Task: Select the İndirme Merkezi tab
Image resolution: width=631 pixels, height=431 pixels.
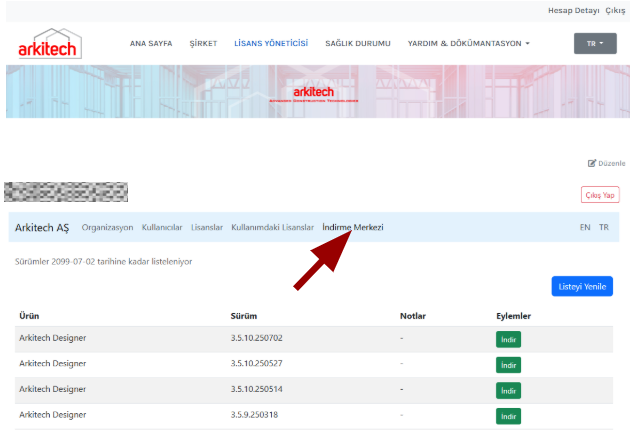Action: (353, 227)
